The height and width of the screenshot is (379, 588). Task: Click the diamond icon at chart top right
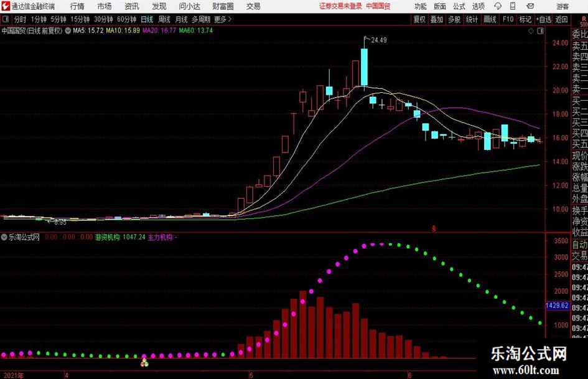point(531,31)
